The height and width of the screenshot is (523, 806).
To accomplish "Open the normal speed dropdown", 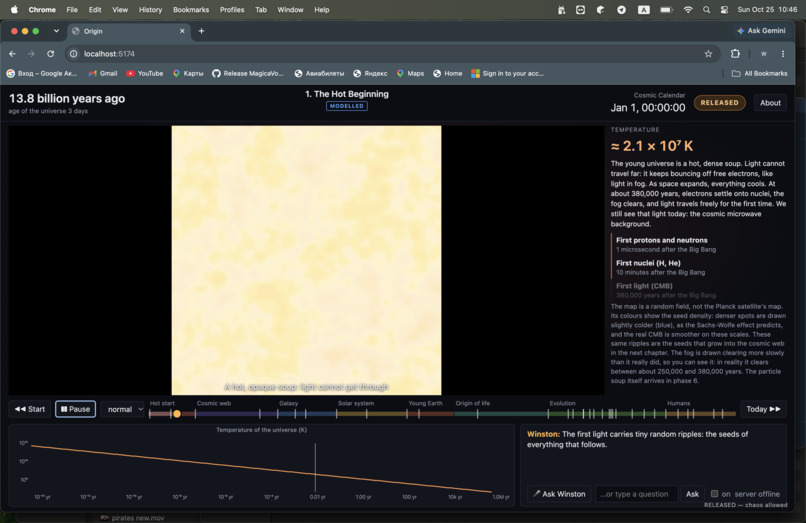I will coord(124,409).
